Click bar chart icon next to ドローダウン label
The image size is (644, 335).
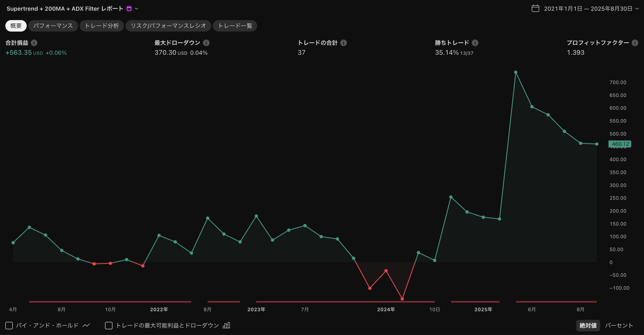[226, 325]
